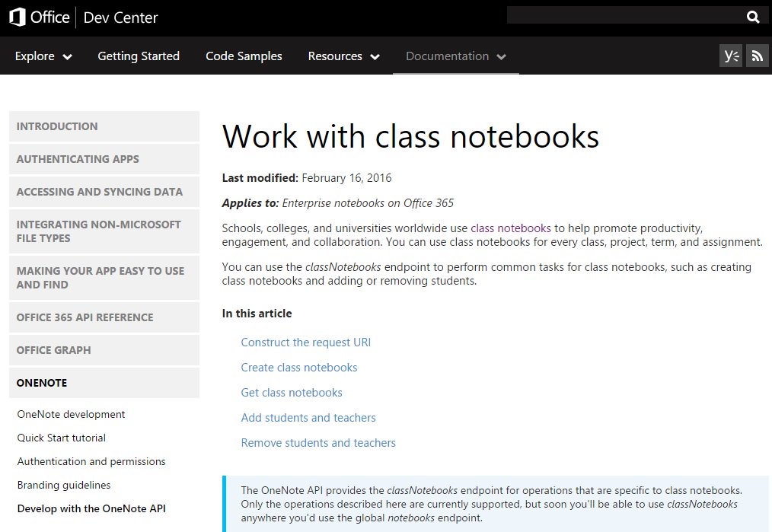Click the Applies to Enterprise notebooks text
This screenshot has height=532, width=772.
click(x=338, y=203)
